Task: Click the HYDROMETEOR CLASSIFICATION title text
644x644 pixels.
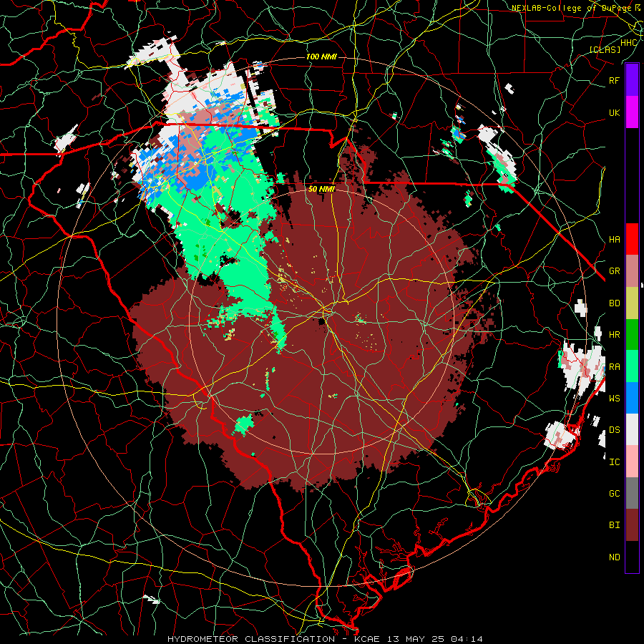Action: pos(251,639)
